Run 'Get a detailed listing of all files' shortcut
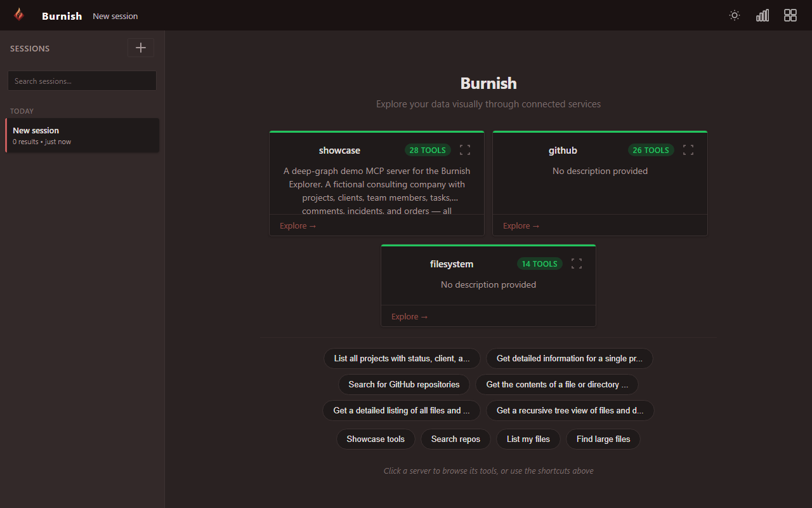This screenshot has width=812, height=508. coord(402,410)
